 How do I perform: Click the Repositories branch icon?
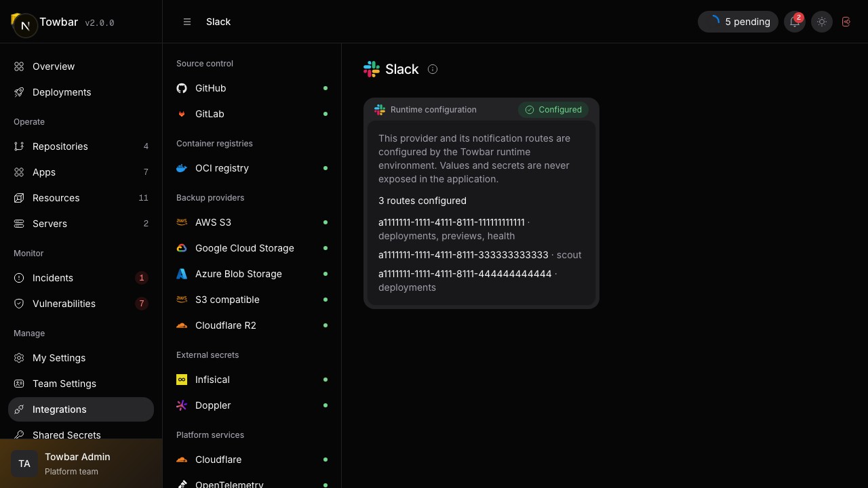pyautogui.click(x=19, y=146)
